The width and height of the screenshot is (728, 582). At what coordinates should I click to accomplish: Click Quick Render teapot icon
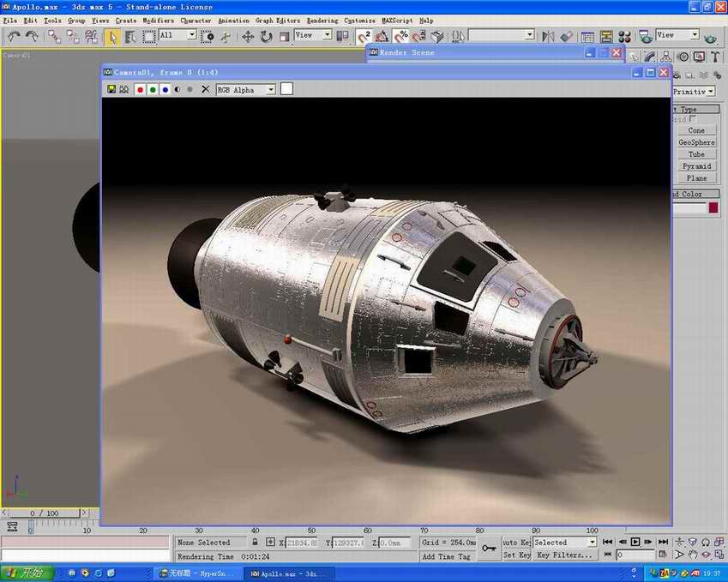click(710, 36)
